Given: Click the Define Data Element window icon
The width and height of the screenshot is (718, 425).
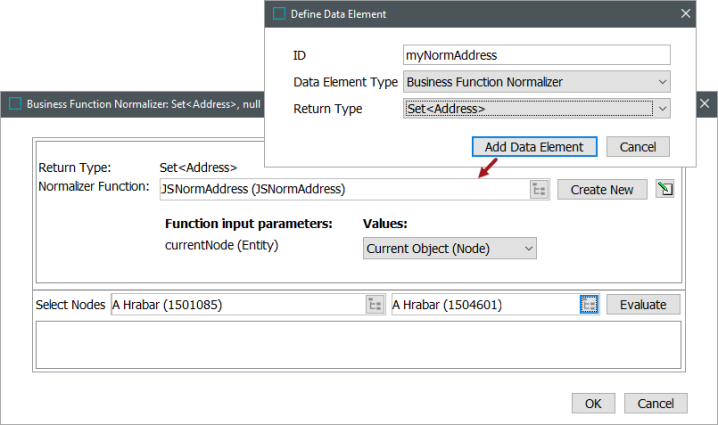Looking at the screenshot, I should click(279, 14).
